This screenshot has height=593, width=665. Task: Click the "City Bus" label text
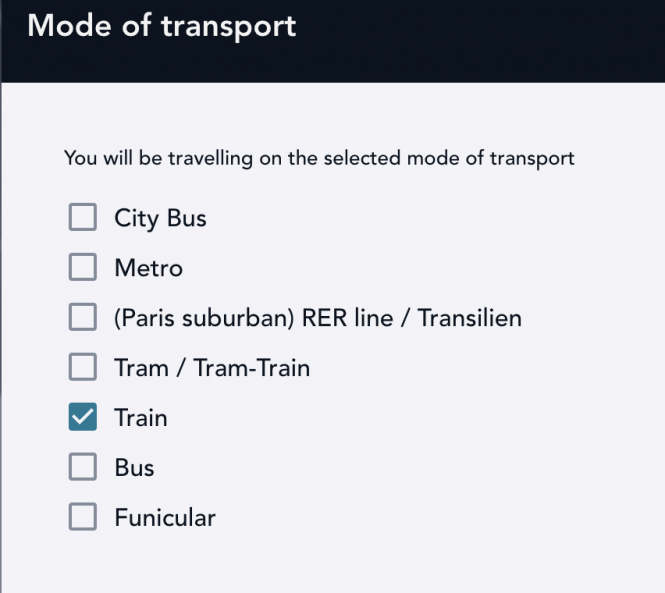pos(160,217)
